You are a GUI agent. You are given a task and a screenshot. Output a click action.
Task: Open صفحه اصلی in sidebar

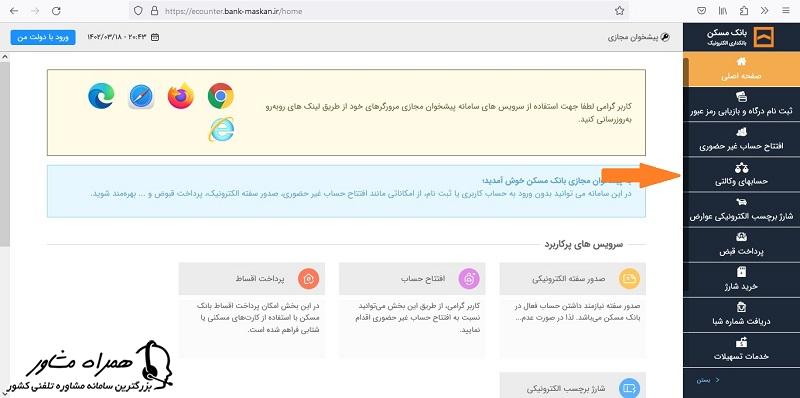[741, 69]
